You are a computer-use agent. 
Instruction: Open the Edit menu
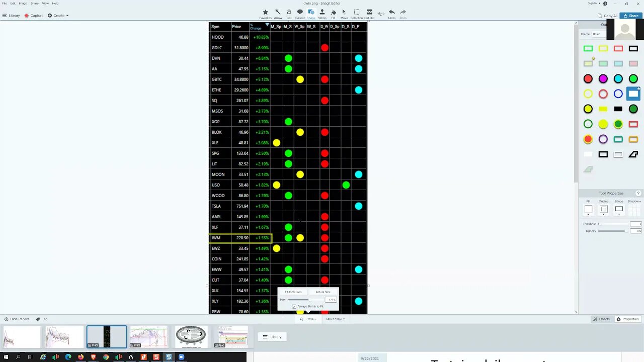[x=13, y=3]
